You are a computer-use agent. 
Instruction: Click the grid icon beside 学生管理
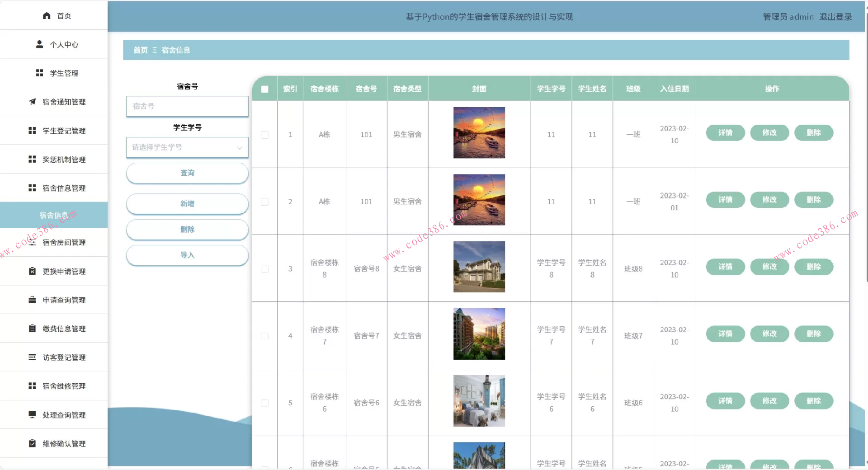(39, 73)
